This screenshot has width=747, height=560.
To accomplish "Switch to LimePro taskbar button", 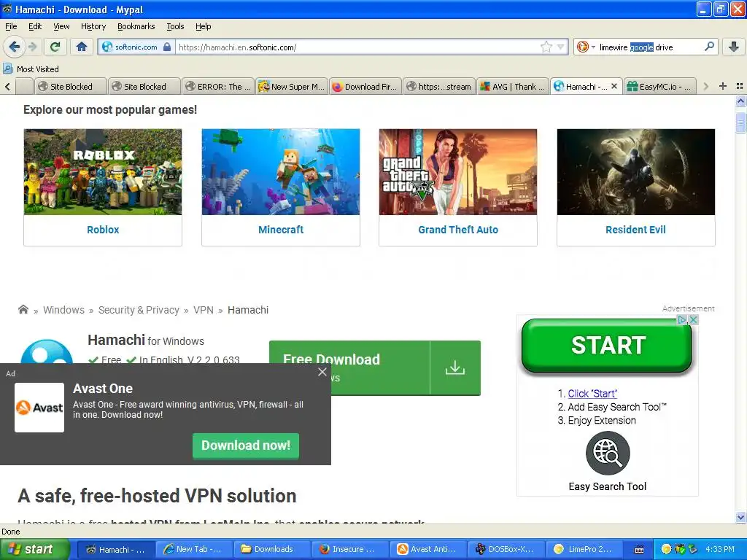I will 584,549.
